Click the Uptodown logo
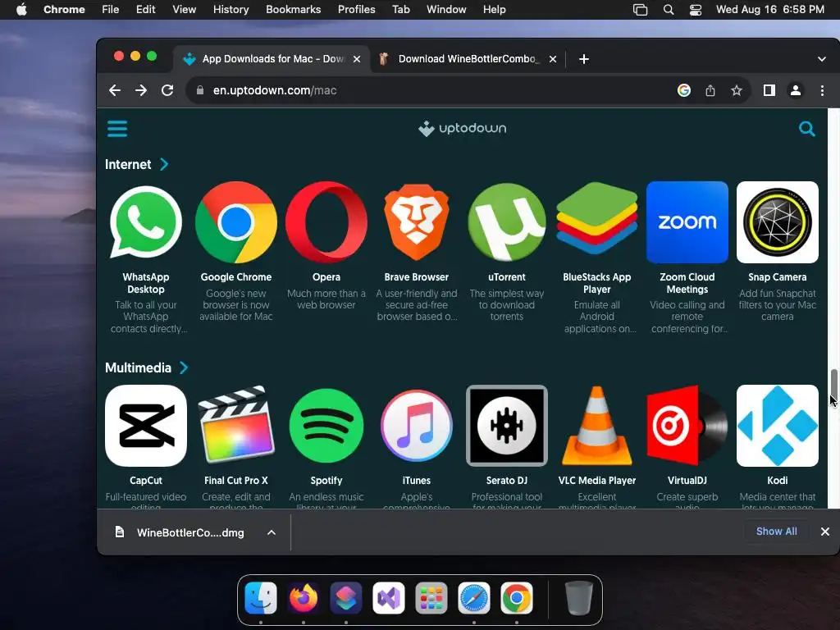The width and height of the screenshot is (840, 630). click(463, 129)
